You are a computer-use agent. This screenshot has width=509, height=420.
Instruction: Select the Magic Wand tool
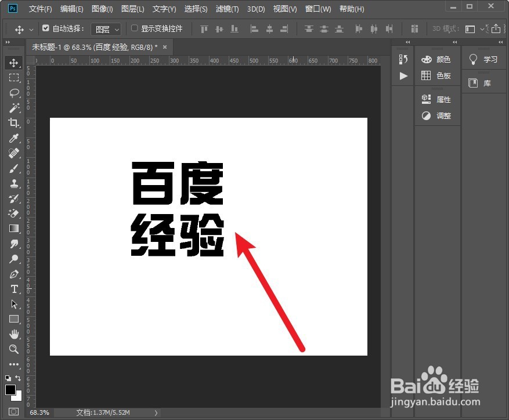pos(13,108)
